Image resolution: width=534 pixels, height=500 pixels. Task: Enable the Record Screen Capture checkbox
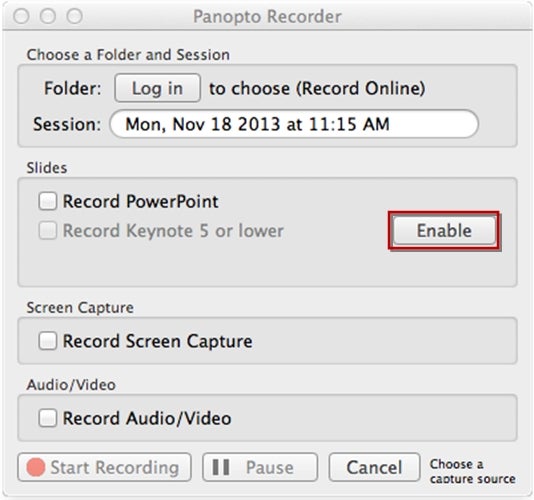[x=47, y=341]
